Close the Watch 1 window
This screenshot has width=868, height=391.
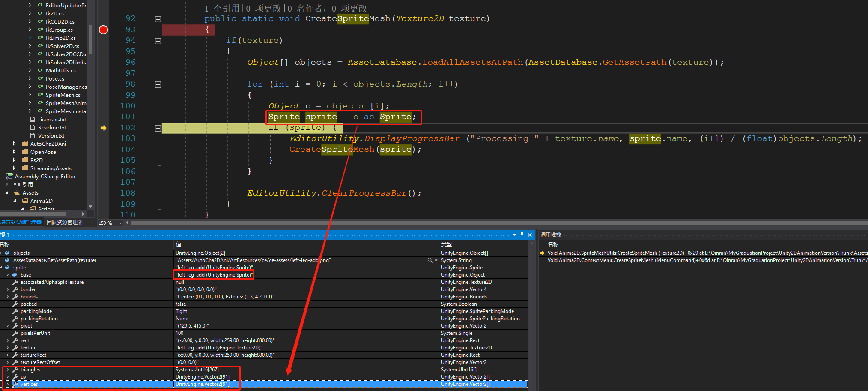[x=530, y=235]
